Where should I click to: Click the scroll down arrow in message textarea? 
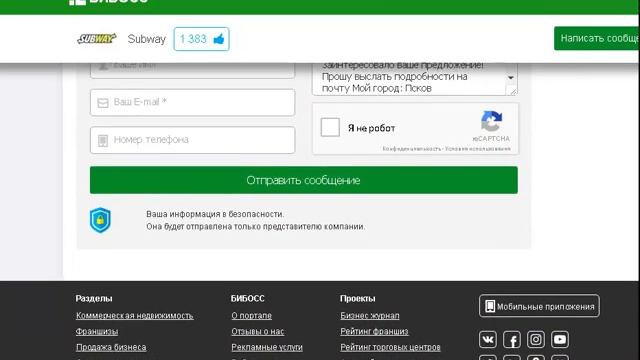click(511, 78)
